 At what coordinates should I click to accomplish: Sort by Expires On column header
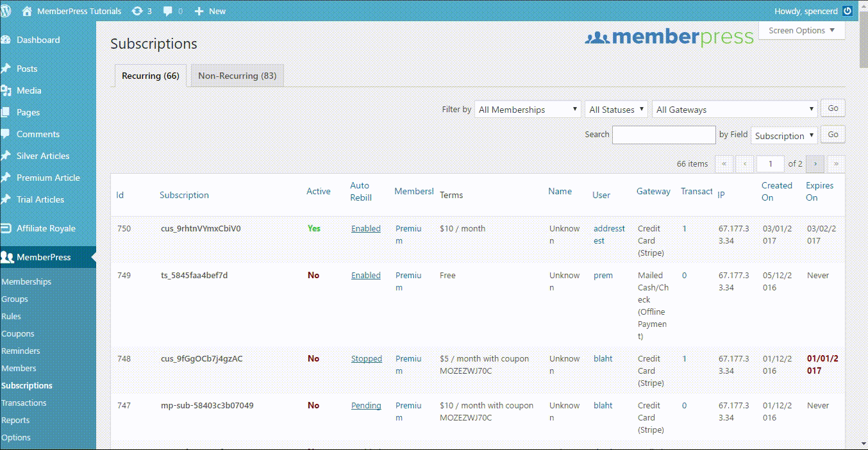pos(820,191)
